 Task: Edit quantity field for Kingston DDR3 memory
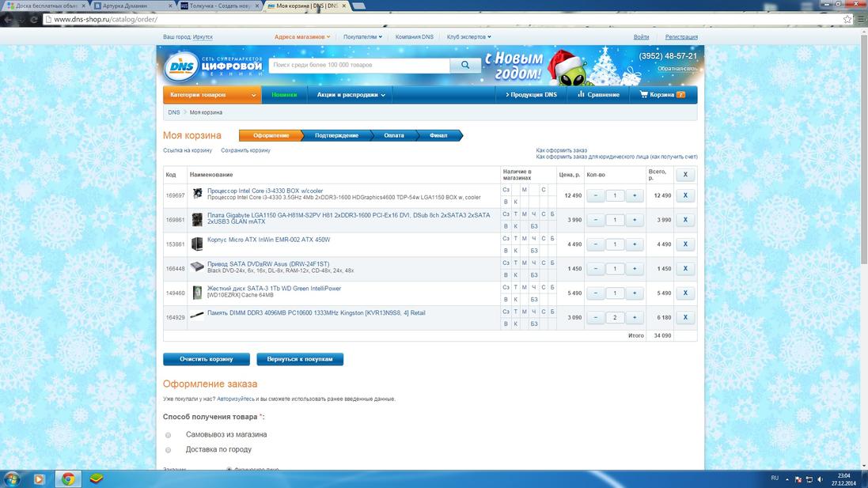[x=615, y=317]
